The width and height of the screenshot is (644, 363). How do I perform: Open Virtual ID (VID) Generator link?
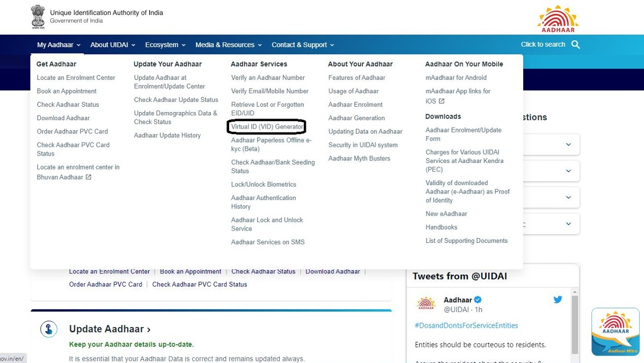click(x=267, y=127)
